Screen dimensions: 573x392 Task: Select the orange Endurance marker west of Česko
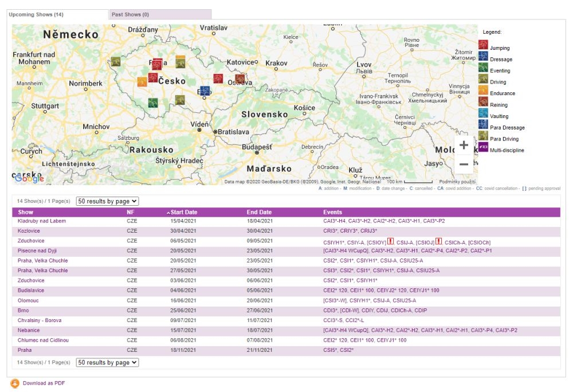[x=142, y=81]
